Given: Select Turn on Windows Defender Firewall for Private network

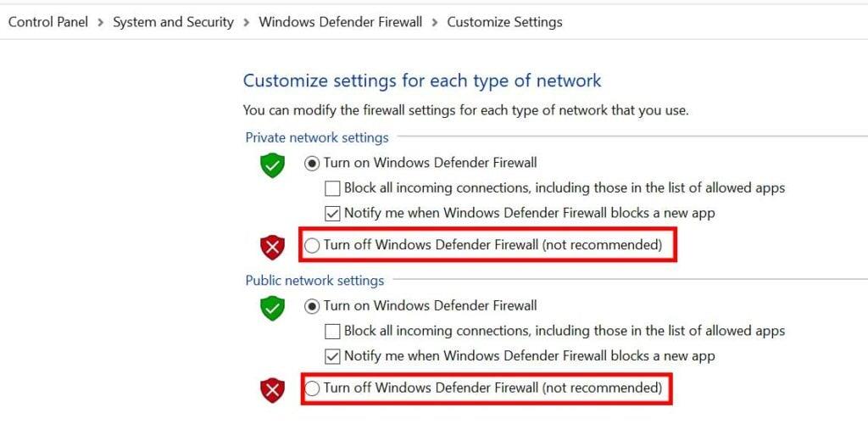Looking at the screenshot, I should click(x=313, y=163).
